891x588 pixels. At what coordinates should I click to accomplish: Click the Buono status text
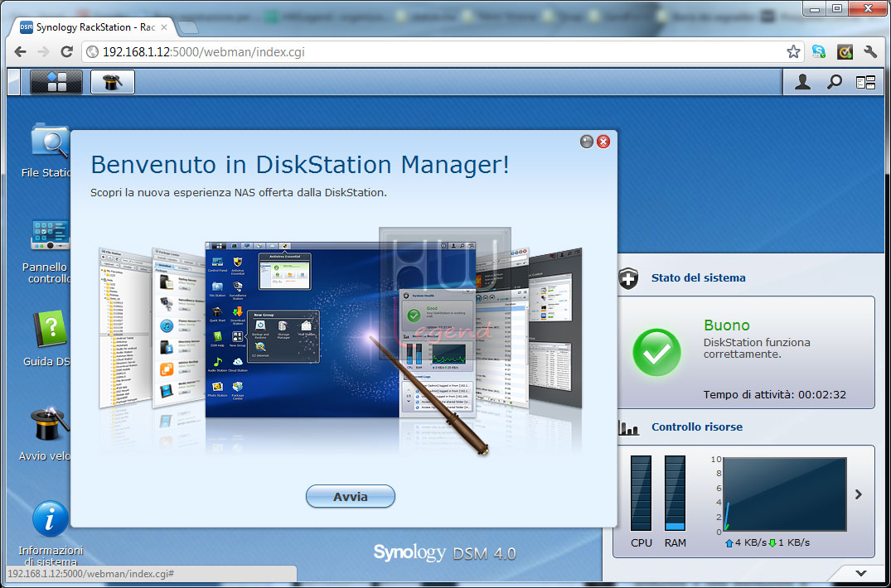[x=727, y=325]
